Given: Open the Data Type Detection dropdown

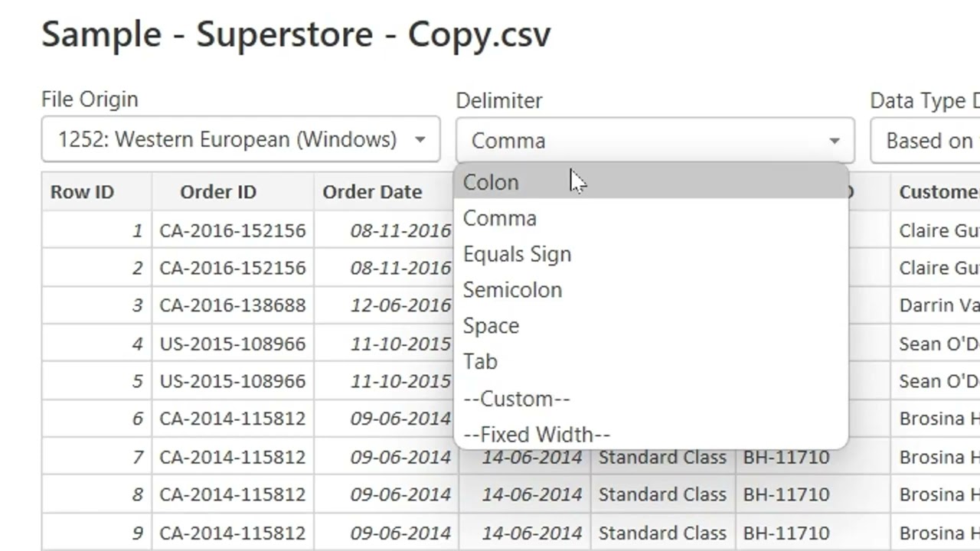Looking at the screenshot, I should [x=926, y=141].
